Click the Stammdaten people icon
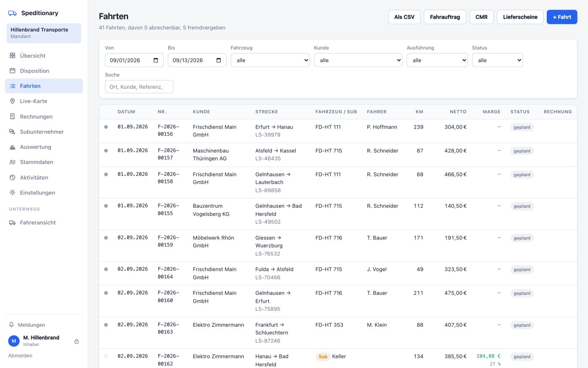This screenshot has width=588, height=368. (x=13, y=162)
